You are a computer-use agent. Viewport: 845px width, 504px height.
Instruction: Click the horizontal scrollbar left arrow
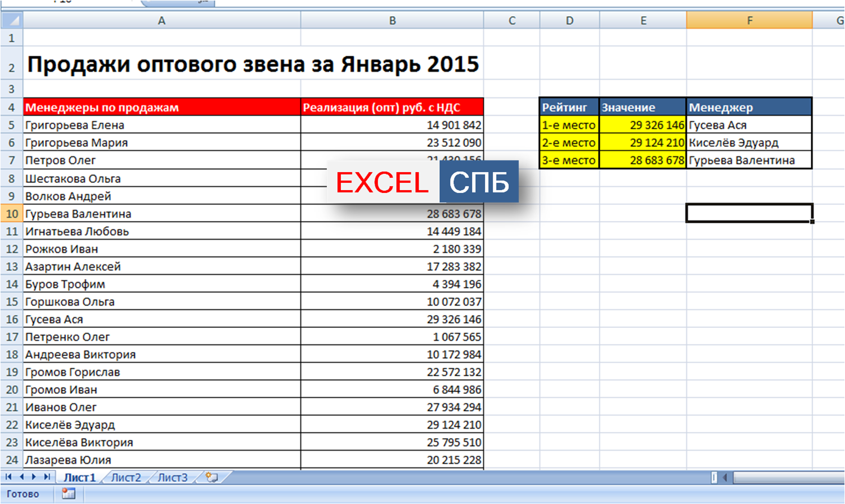click(x=725, y=478)
